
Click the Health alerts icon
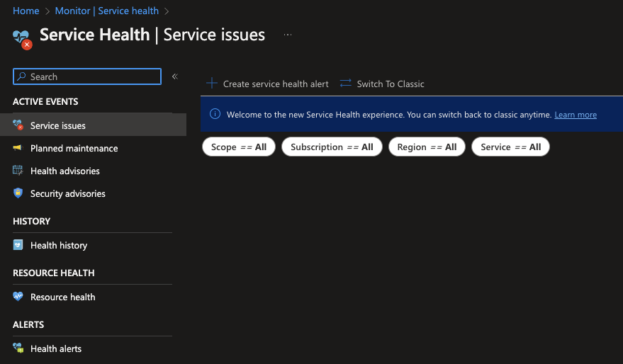[x=18, y=348]
